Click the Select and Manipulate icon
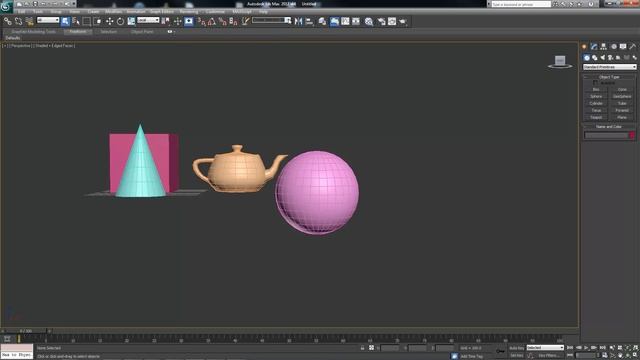 [x=177, y=21]
